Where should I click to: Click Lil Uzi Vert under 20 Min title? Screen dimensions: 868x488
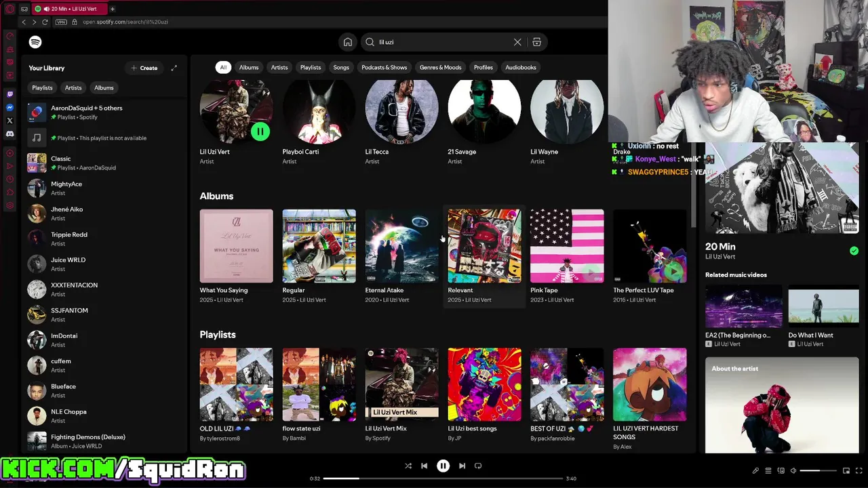(720, 257)
